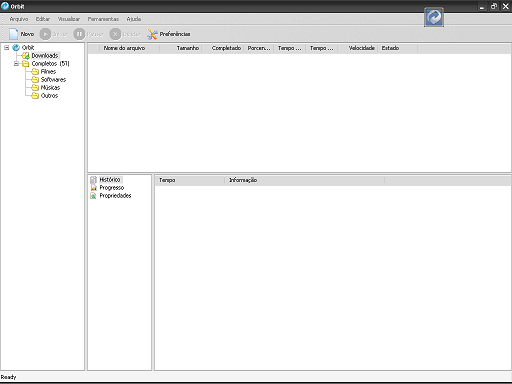Screen dimensions: 512x384
Task: Click the Tempo column header in log
Action: [x=189, y=180]
